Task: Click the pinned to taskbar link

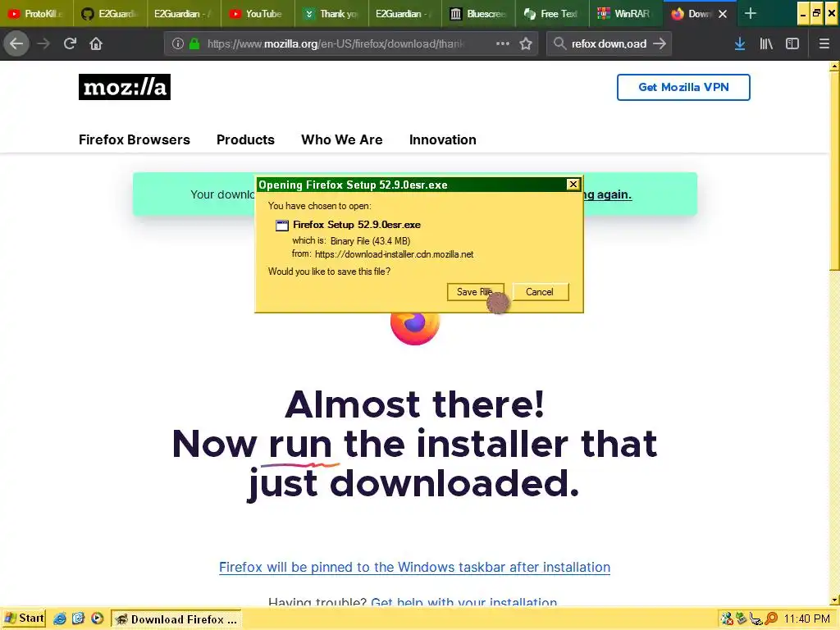Action: point(414,567)
